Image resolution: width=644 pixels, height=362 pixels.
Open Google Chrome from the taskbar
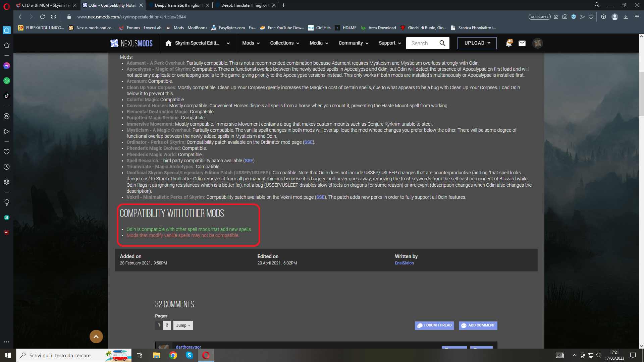pyautogui.click(x=173, y=355)
